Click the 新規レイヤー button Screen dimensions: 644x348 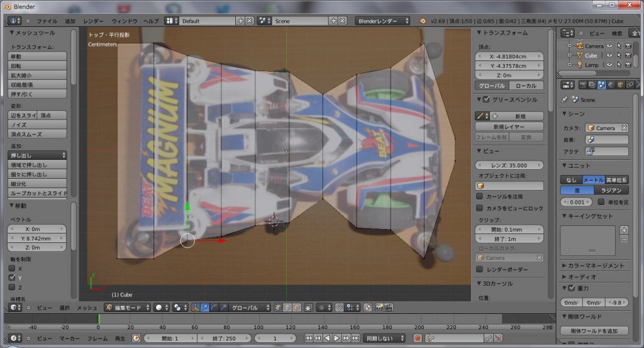(509, 126)
